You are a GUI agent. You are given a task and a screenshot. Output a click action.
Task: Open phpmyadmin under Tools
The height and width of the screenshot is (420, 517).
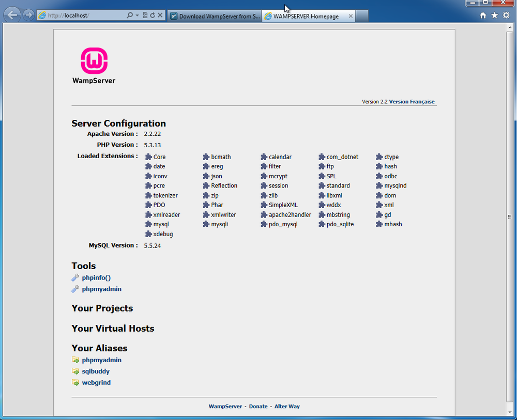point(101,289)
